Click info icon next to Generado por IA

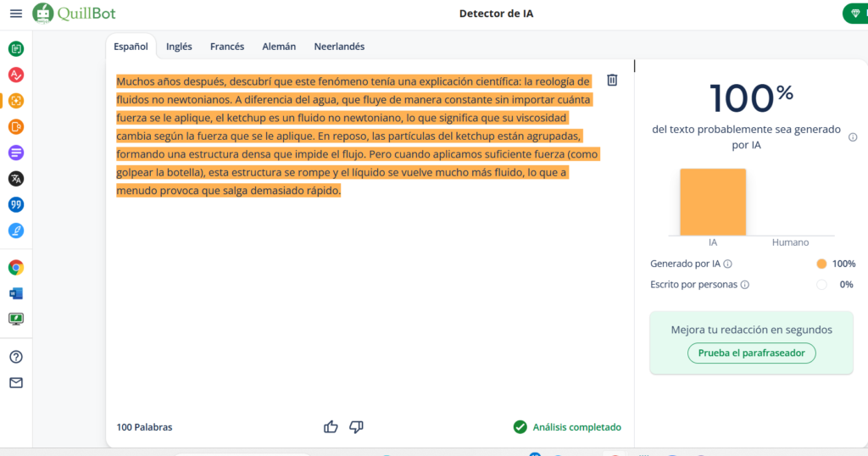(x=728, y=264)
